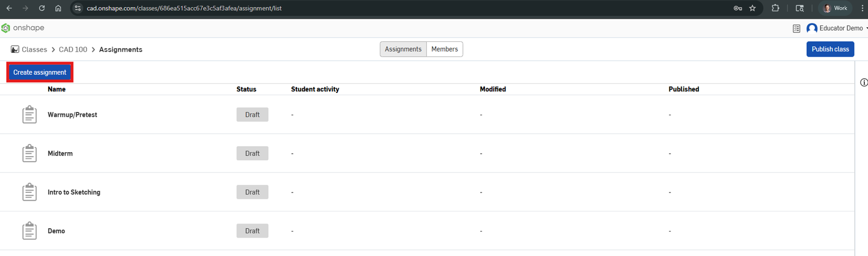Viewport: 868px width, 256px height.
Task: Open the Demo assignment
Action: pos(56,231)
